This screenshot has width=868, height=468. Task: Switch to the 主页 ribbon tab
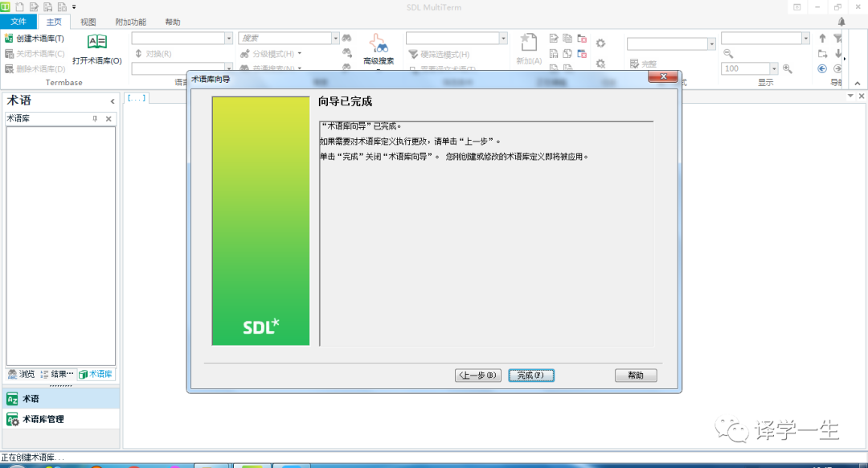pos(54,22)
